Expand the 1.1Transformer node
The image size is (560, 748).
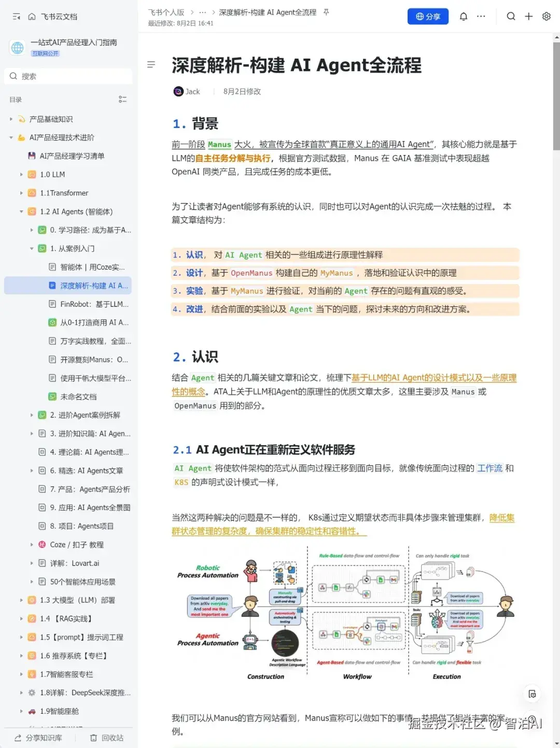click(x=21, y=193)
